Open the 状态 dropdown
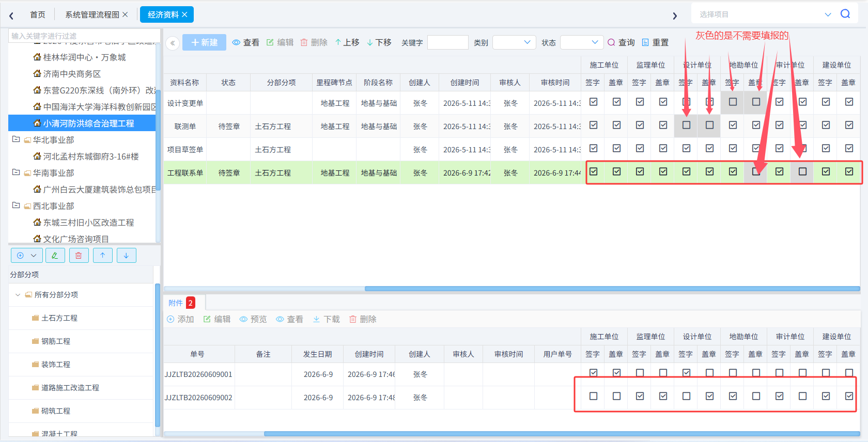Image resolution: width=868 pixels, height=442 pixels. click(x=582, y=42)
